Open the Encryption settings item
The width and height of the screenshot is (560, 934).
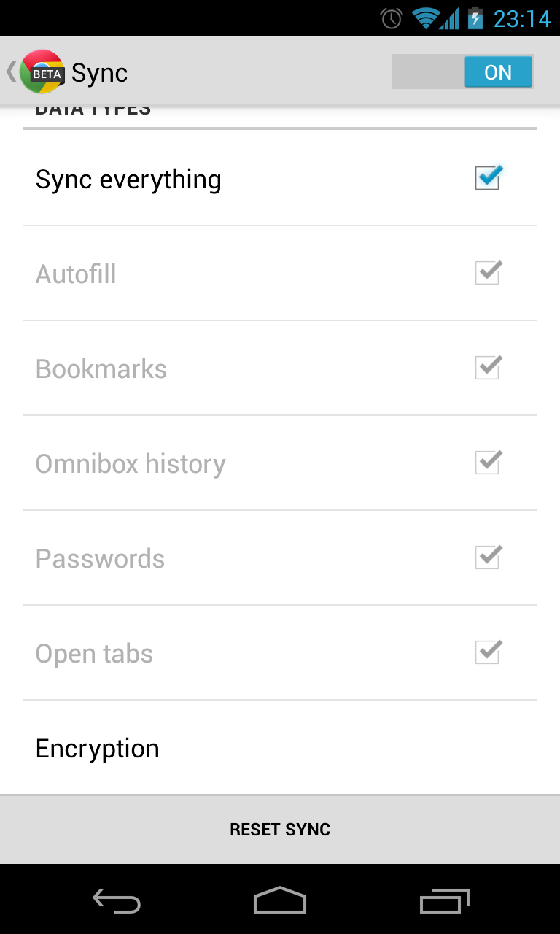point(98,749)
